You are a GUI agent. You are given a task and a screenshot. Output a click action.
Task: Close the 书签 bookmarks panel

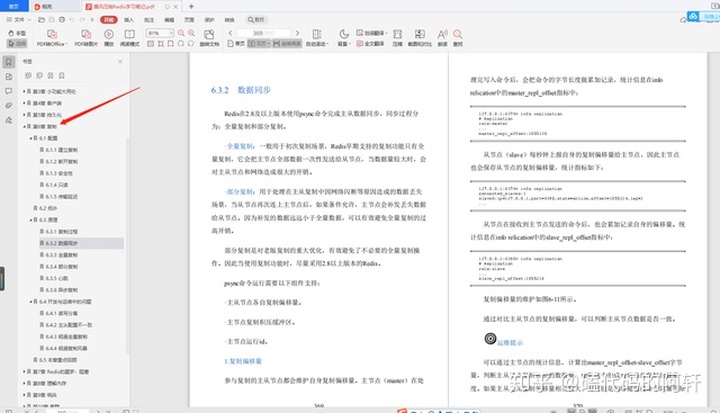point(120,61)
